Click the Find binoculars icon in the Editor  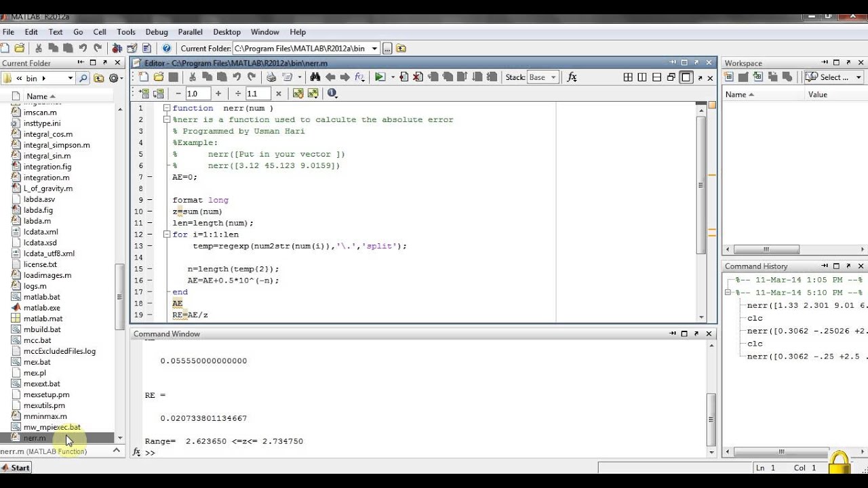[x=315, y=77]
